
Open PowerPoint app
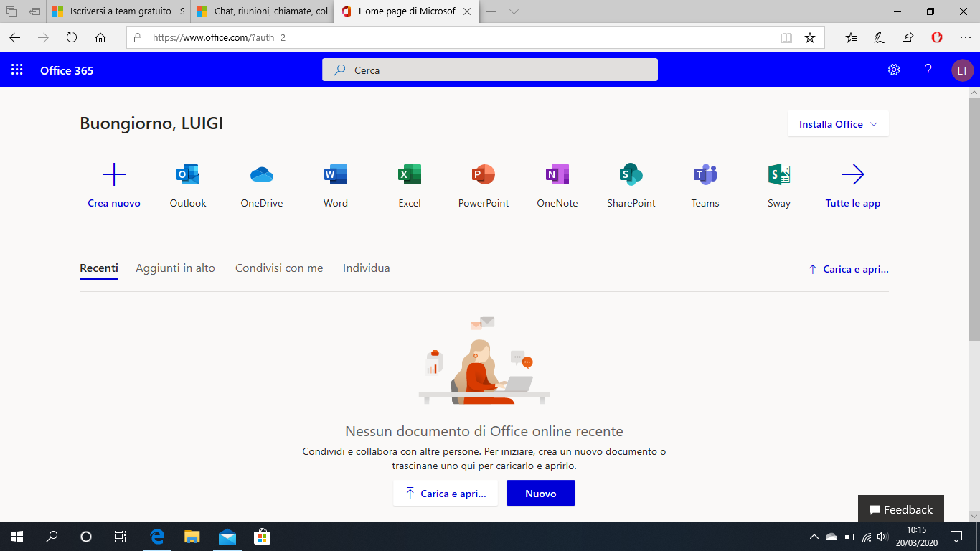(x=484, y=185)
